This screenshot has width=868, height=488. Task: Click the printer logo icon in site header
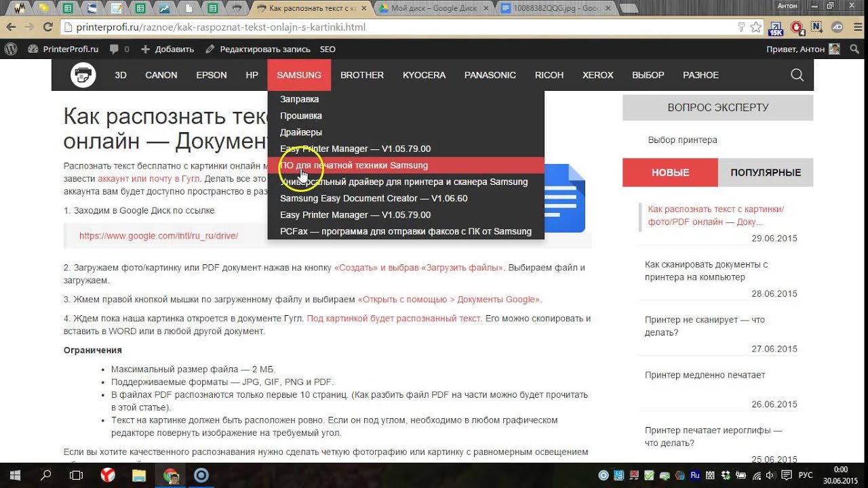coord(83,75)
